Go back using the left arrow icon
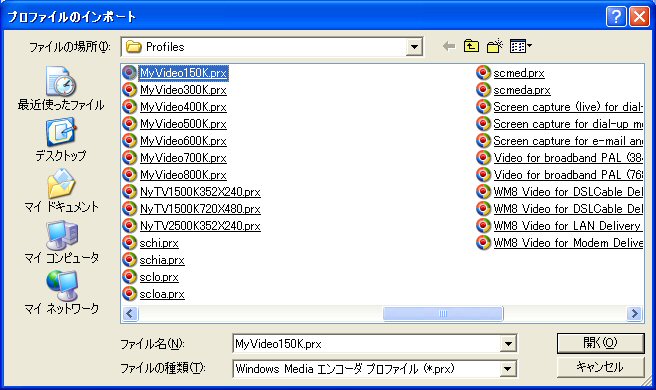Viewport: 656px width, 390px height. coord(449,46)
